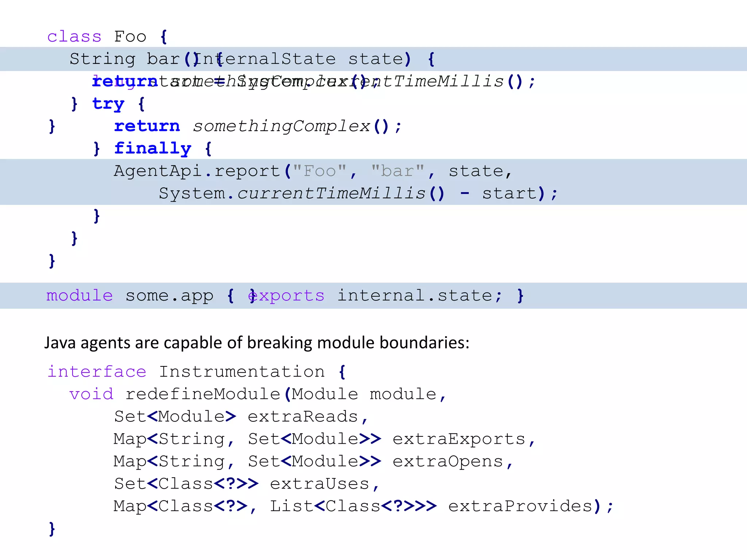
Task: Click 'Set<Class<?>> extraUses,' parameter
Action: tap(247, 484)
